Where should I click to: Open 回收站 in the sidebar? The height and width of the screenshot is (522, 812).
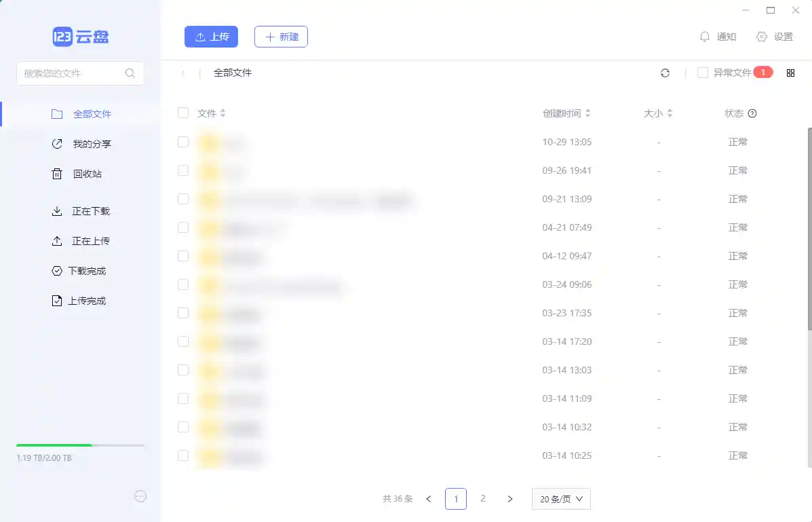tap(77, 174)
